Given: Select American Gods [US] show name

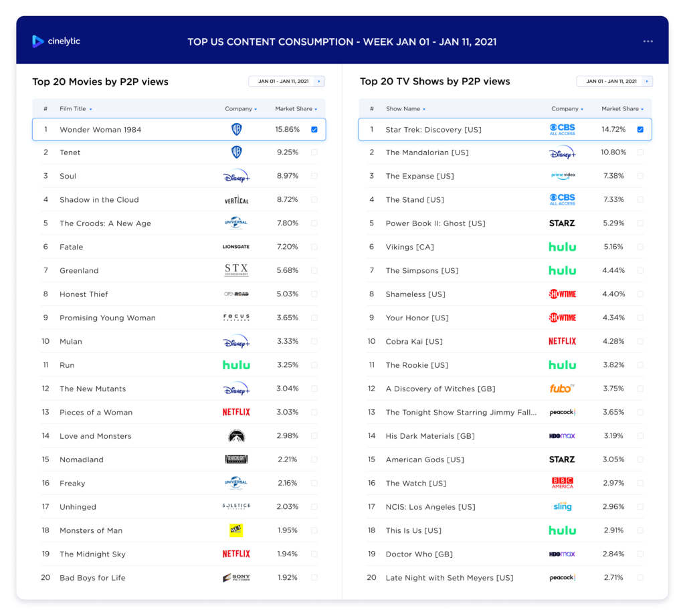Looking at the screenshot, I should [425, 459].
